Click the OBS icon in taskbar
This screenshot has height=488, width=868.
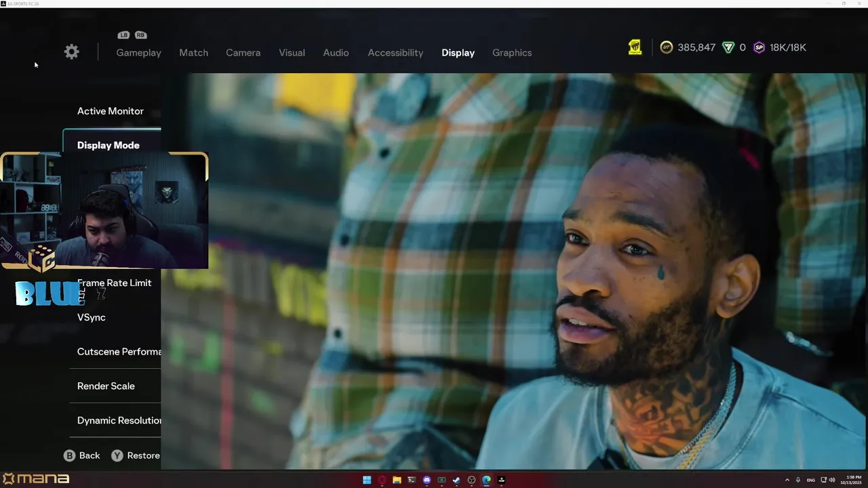471,480
